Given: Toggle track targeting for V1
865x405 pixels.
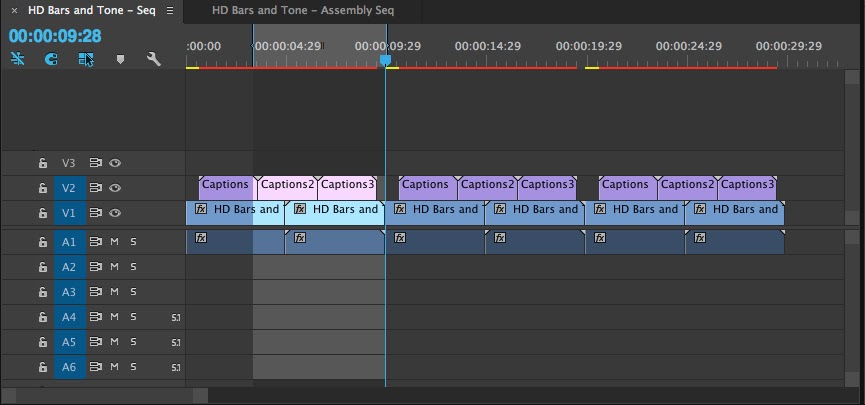Looking at the screenshot, I should (70, 213).
